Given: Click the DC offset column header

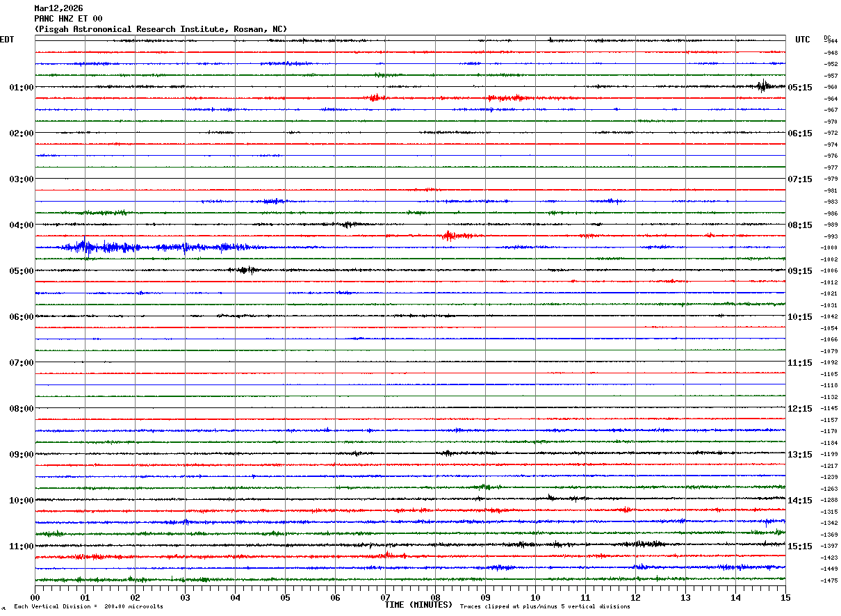Looking at the screenshot, I should tap(827, 37).
